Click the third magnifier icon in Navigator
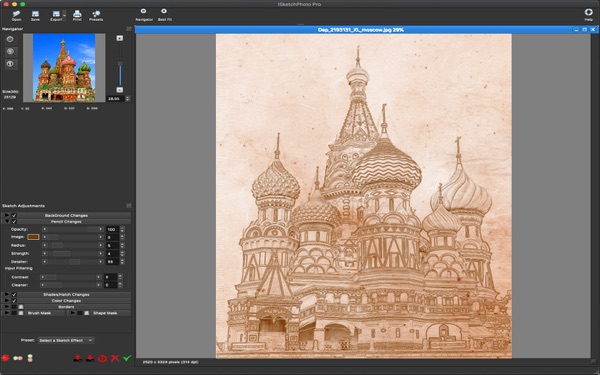Viewport: 600px width, 375px height. click(x=10, y=64)
